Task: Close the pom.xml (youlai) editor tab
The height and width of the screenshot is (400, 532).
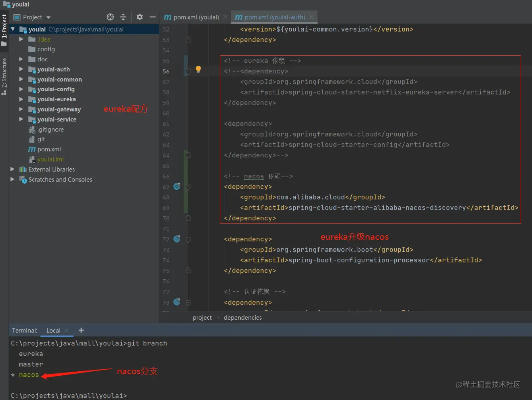Action: pos(225,17)
